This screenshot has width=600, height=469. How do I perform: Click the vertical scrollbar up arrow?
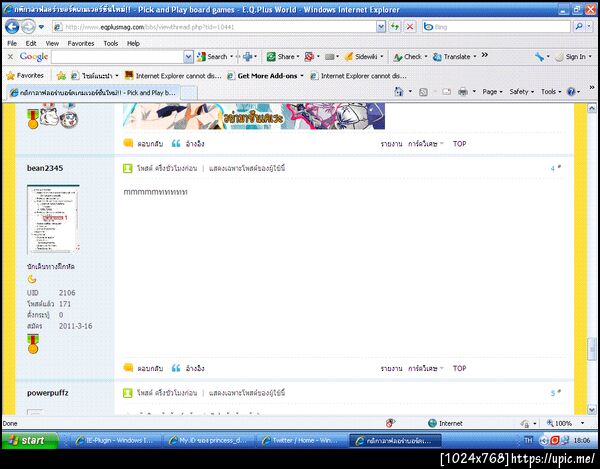click(x=592, y=108)
